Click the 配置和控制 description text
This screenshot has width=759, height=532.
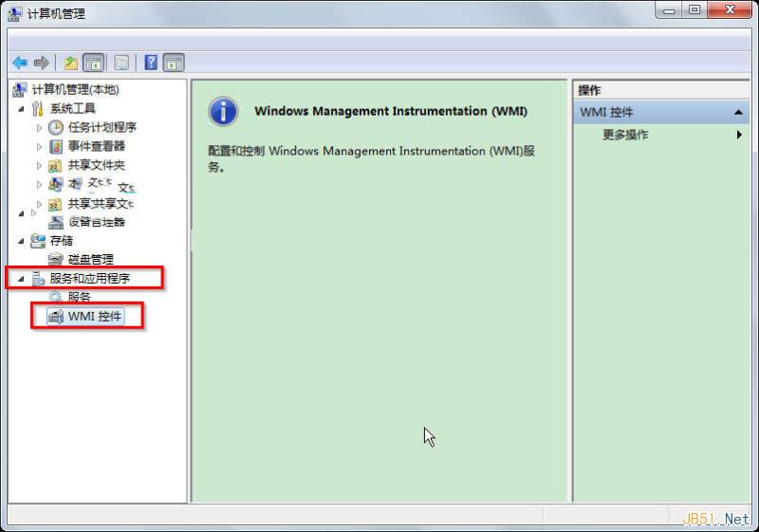click(x=372, y=158)
